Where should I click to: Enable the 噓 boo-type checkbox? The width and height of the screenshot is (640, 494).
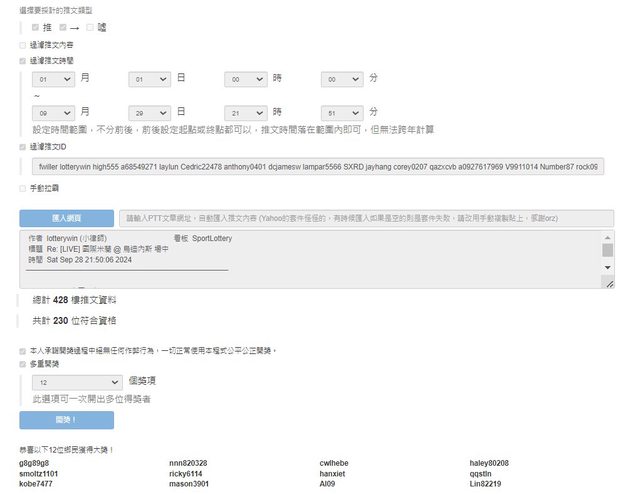click(90, 27)
